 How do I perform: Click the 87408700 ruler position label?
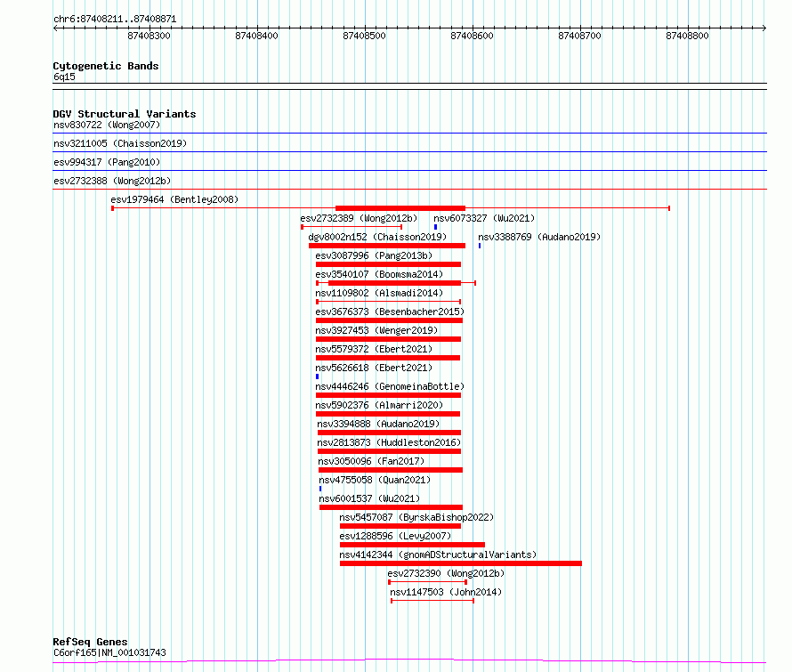[x=579, y=36]
